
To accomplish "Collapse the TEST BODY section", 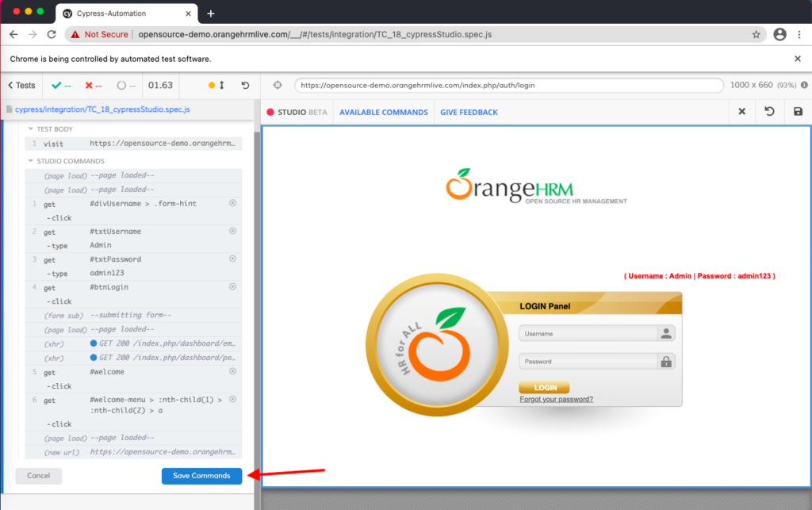I will 31,128.
